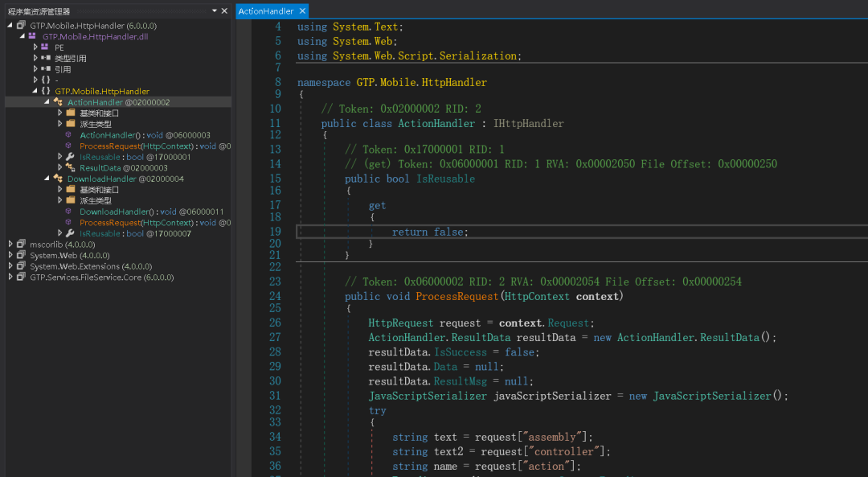Click the ResultMsg member on line 30
The image size is (868, 477).
460,381
